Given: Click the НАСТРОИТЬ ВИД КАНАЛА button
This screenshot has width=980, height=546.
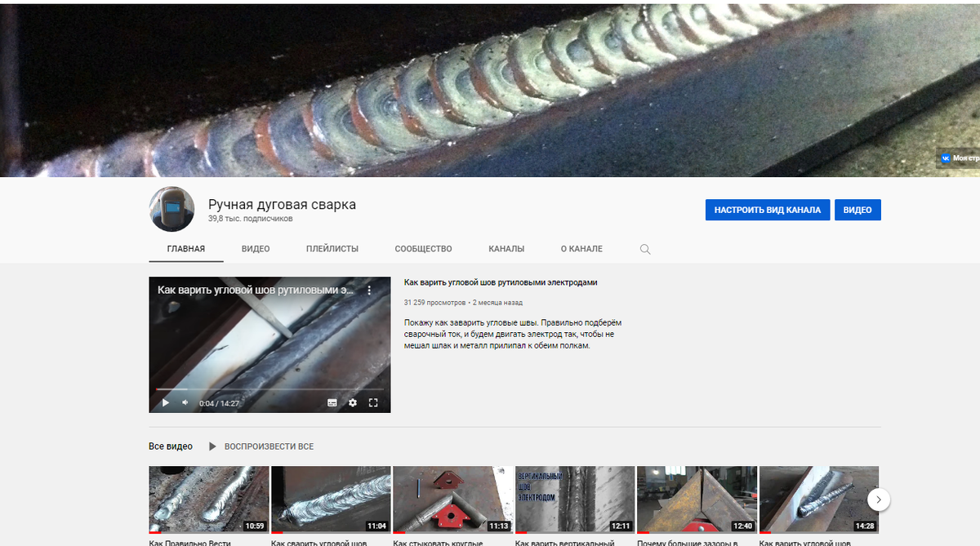Looking at the screenshot, I should click(768, 210).
